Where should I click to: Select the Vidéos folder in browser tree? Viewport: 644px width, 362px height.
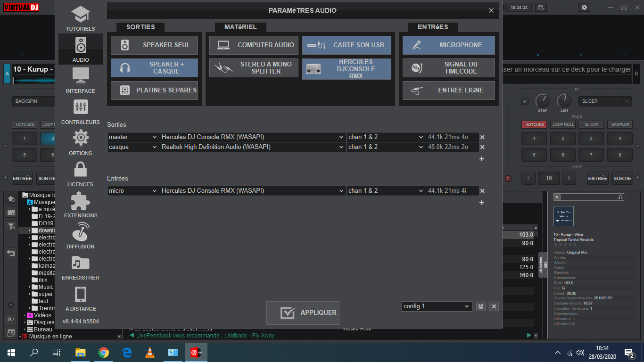pyautogui.click(x=42, y=315)
